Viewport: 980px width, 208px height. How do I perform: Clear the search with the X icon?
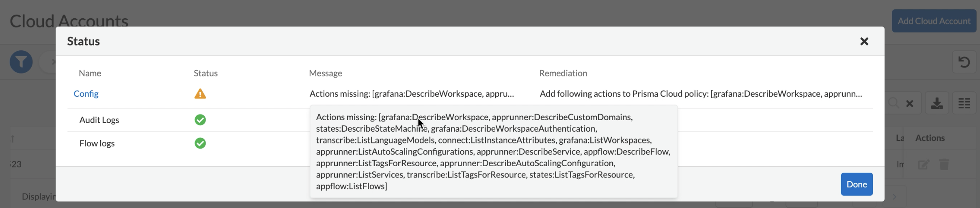tap(910, 104)
